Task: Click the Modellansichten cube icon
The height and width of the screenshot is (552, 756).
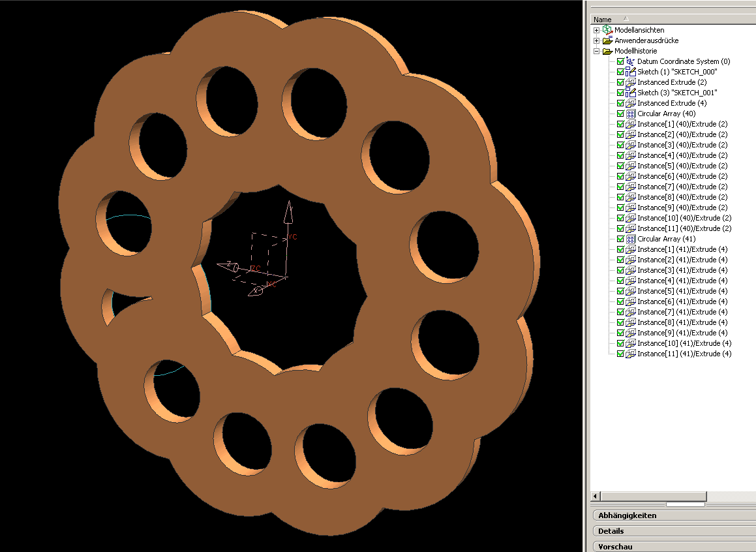Action: [607, 30]
